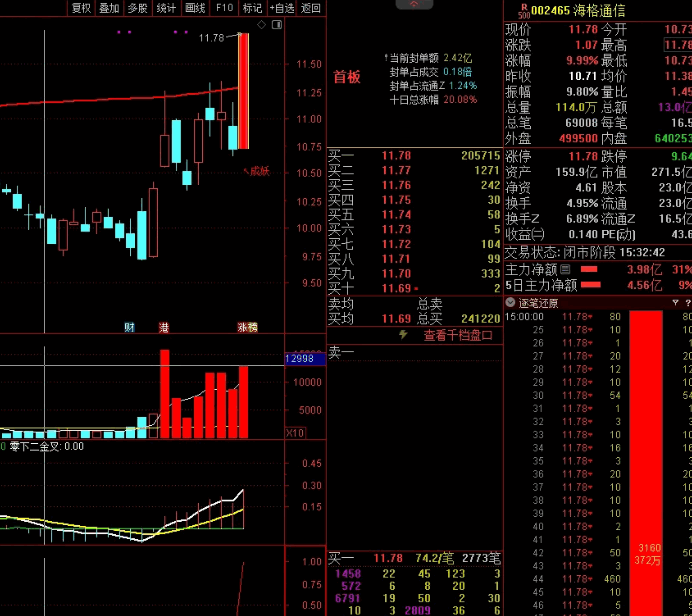Click the 总买 241220 value
Screen dimensions: 692x616
[481, 319]
